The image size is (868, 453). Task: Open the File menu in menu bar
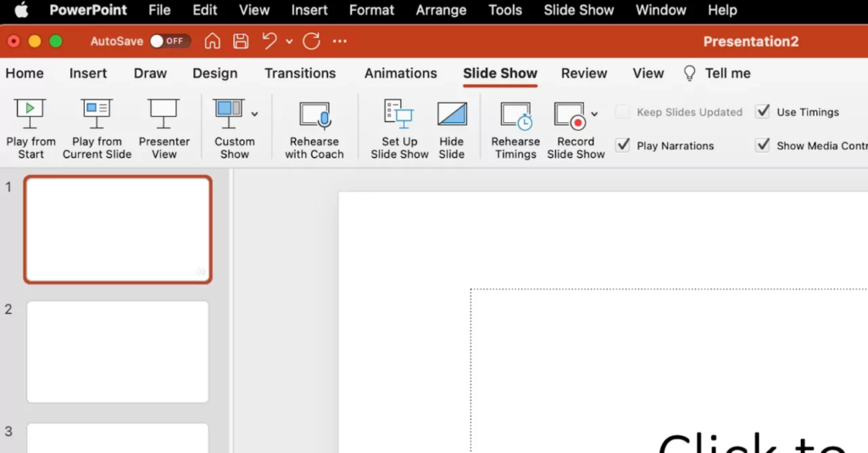click(159, 10)
